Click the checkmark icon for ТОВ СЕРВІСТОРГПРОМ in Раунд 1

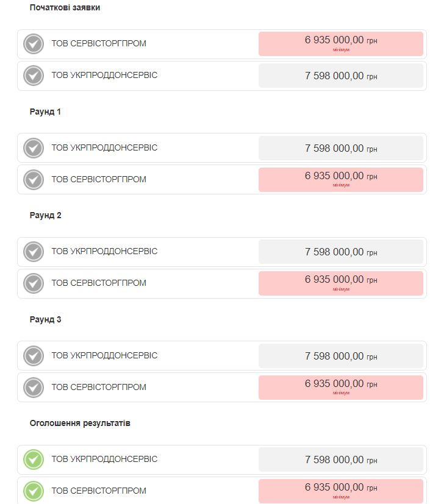pyautogui.click(x=34, y=179)
